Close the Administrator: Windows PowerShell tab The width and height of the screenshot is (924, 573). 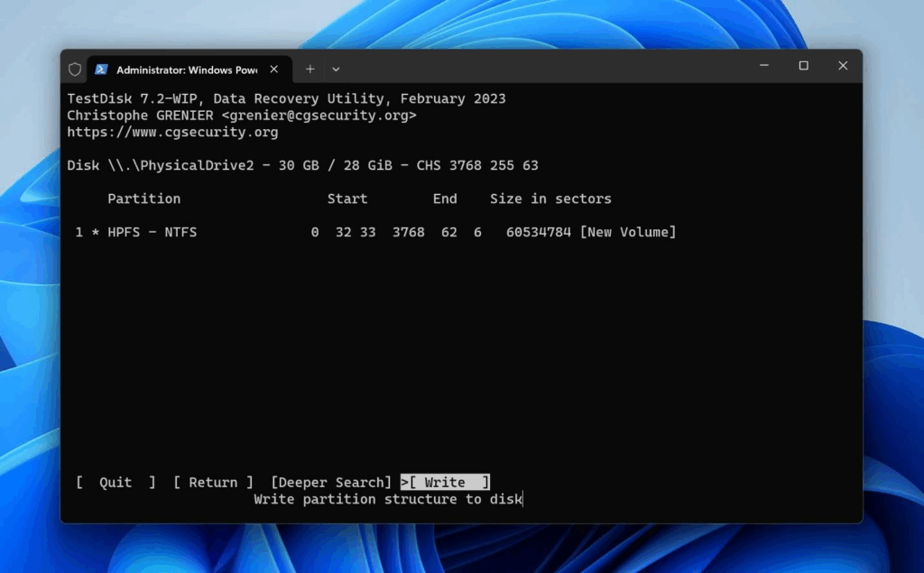pyautogui.click(x=273, y=69)
